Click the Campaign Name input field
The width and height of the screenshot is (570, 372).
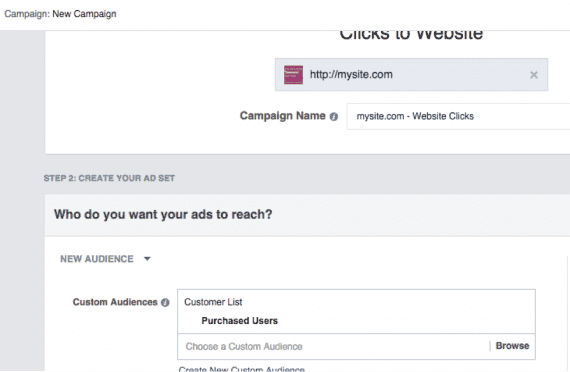point(458,116)
